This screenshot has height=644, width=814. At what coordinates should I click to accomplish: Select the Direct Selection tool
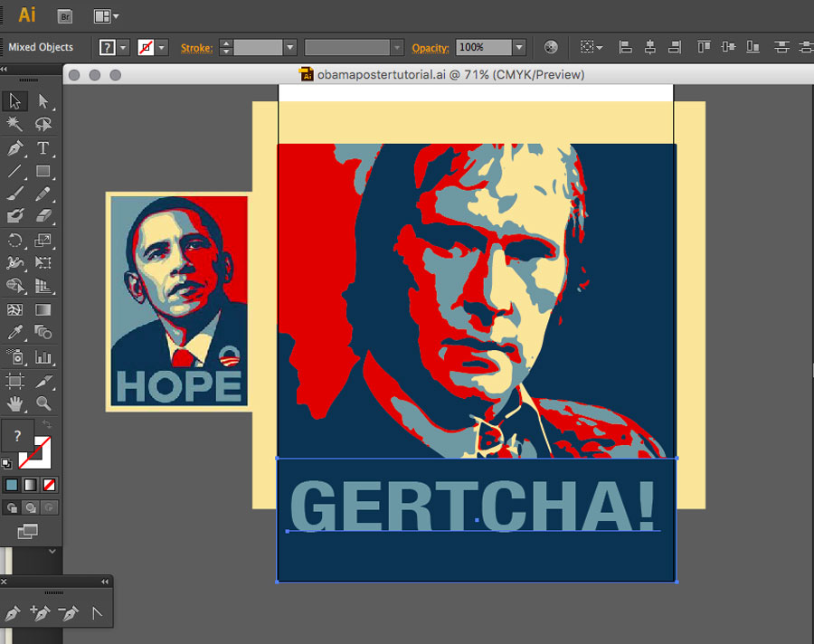pos(43,100)
